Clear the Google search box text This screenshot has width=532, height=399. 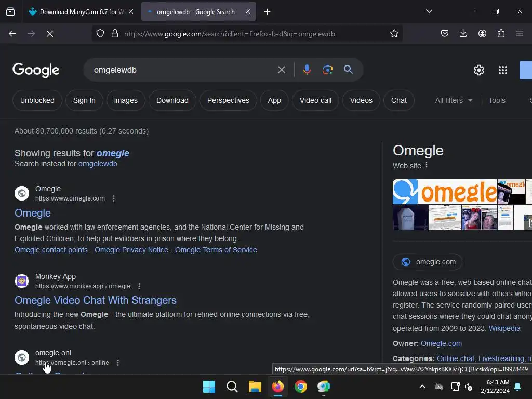tap(281, 70)
